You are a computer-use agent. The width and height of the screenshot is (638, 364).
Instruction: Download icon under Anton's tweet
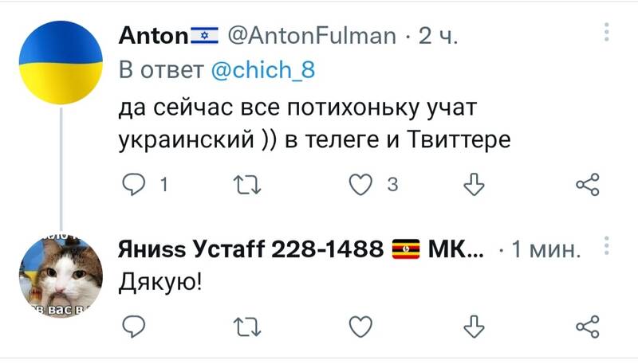pos(474,185)
